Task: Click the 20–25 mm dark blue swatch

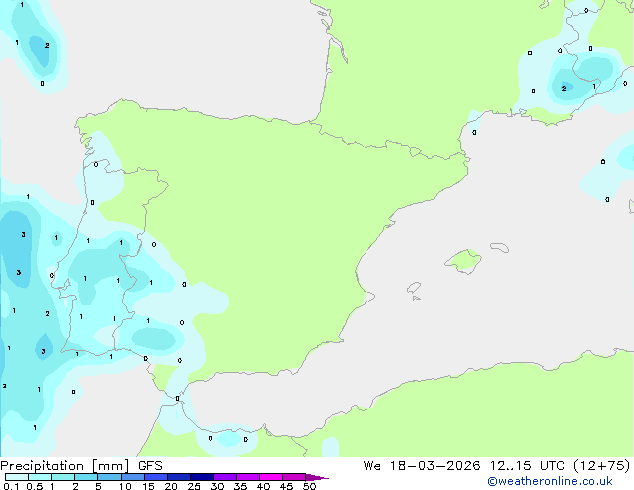Action: 179,477
